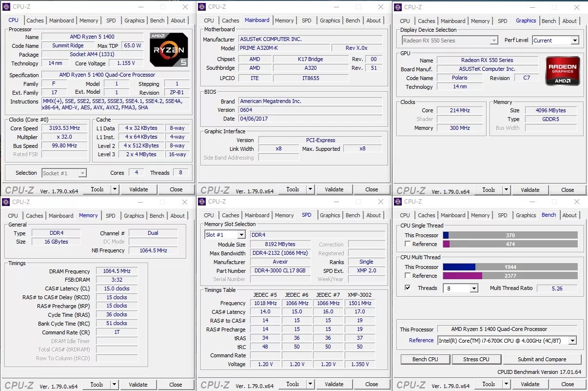This screenshot has height=391, width=588.
Task: Click Close button in Memory window
Action: 176,385
